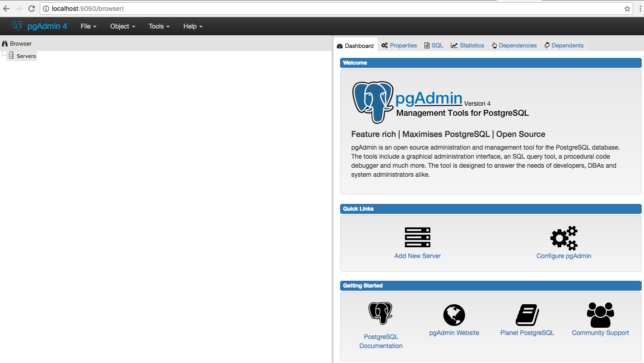
Task: Switch to the Statistics tab
Action: tap(467, 45)
